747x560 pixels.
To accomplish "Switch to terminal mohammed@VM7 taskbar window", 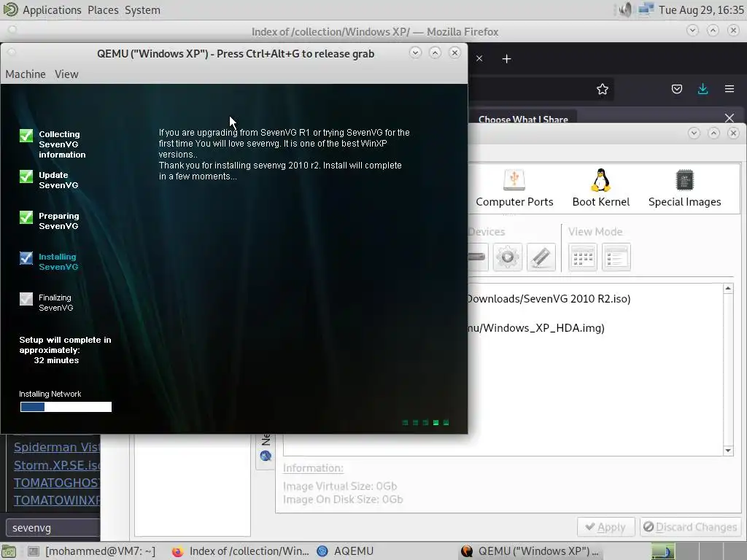I will [x=91, y=551].
